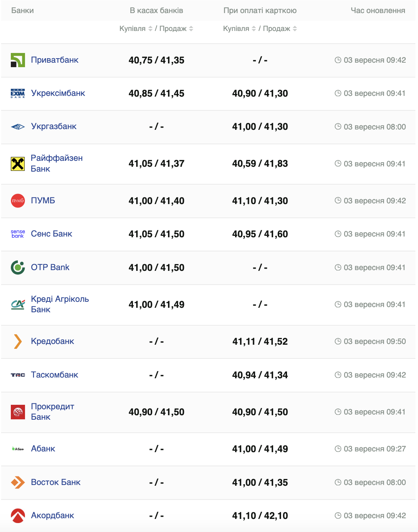Screen dimensions: 418x532
Task: Click the Прокредит Банк red logo
Action: (x=18, y=412)
